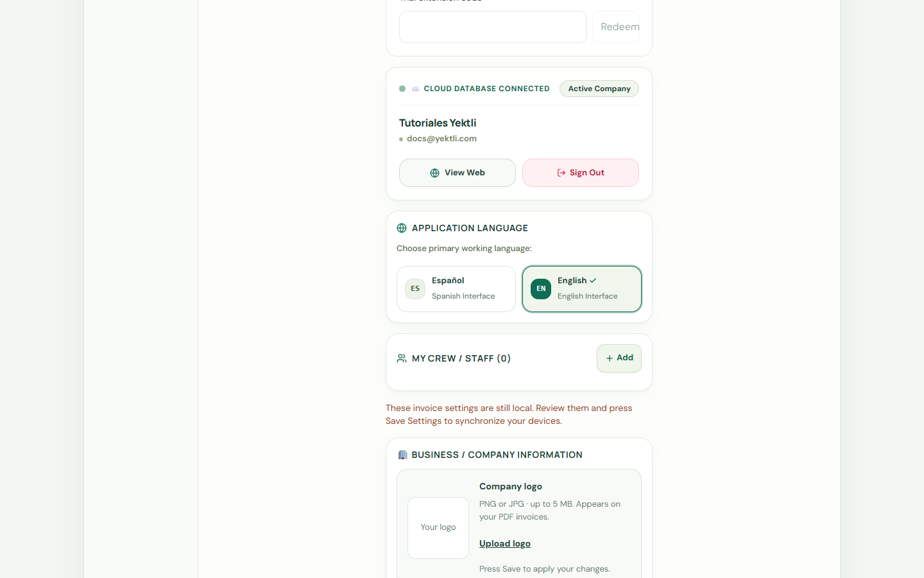
Task: Click the checkmark next to English
Action: point(593,281)
